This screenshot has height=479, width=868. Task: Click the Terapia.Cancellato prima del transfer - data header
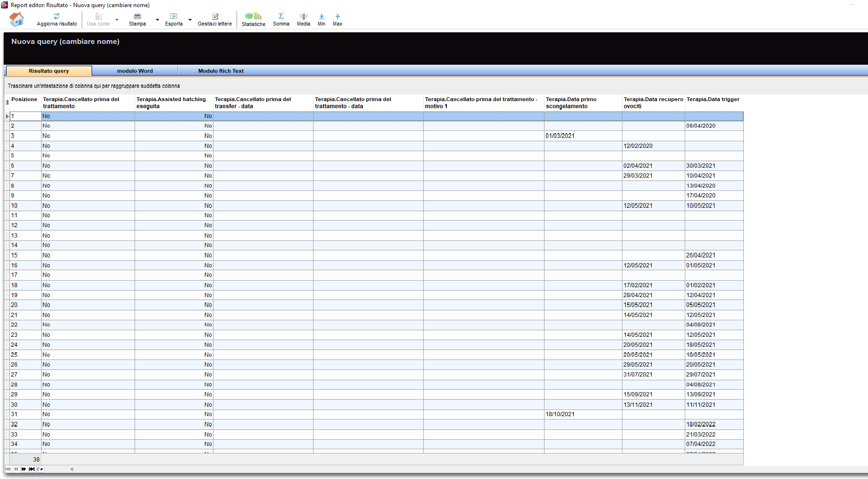click(x=263, y=103)
